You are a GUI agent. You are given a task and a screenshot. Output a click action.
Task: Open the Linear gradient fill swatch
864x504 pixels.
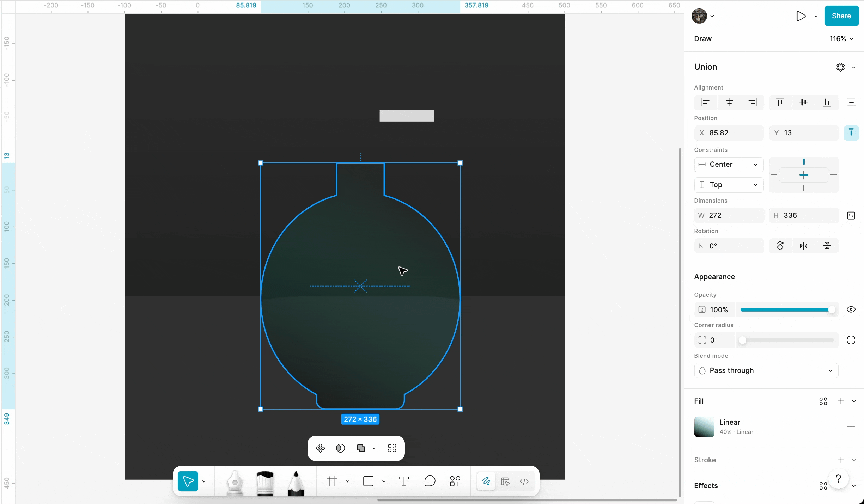click(704, 427)
